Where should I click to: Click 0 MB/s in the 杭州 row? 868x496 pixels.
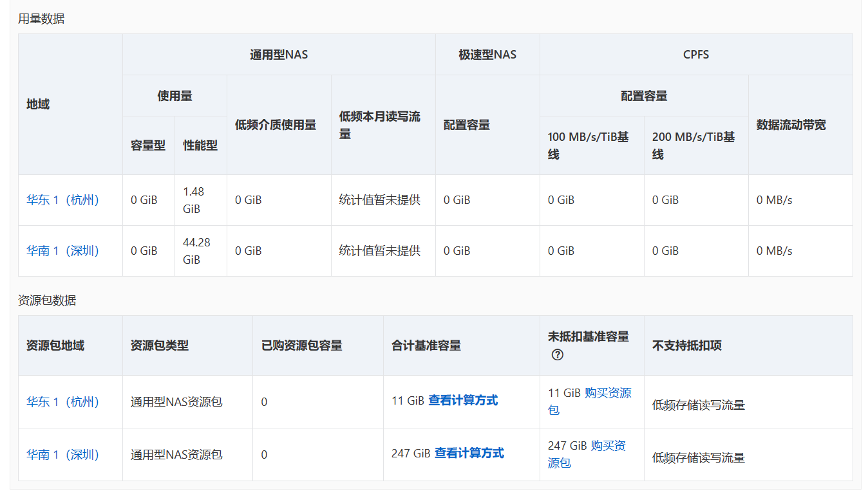tap(775, 200)
